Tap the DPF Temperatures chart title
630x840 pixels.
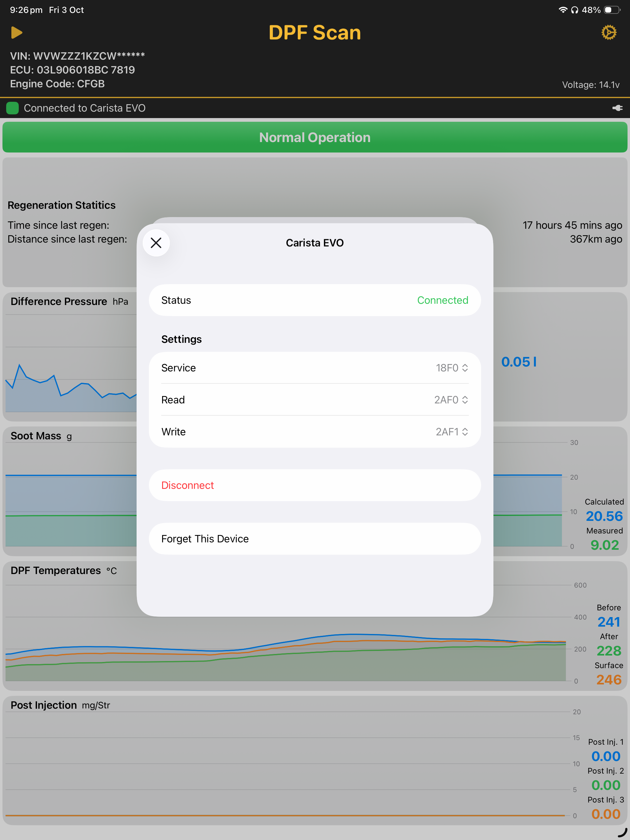56,571
